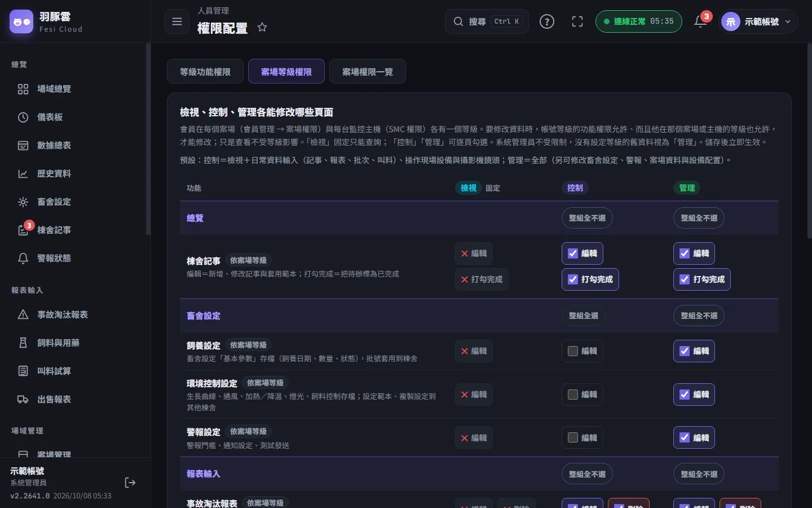Click the 管理 column header badge

coord(687,188)
